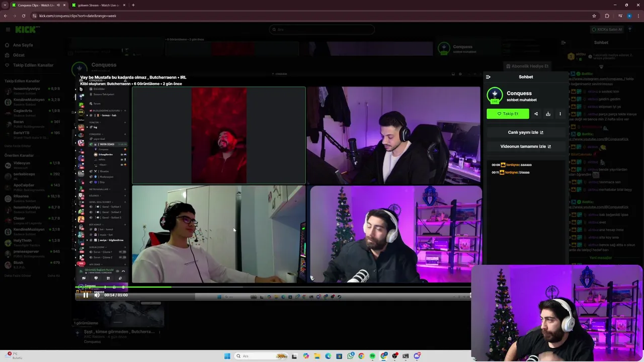The image size is (644, 362).
Task: Click the Windows taskbar search box
Action: [261, 356]
